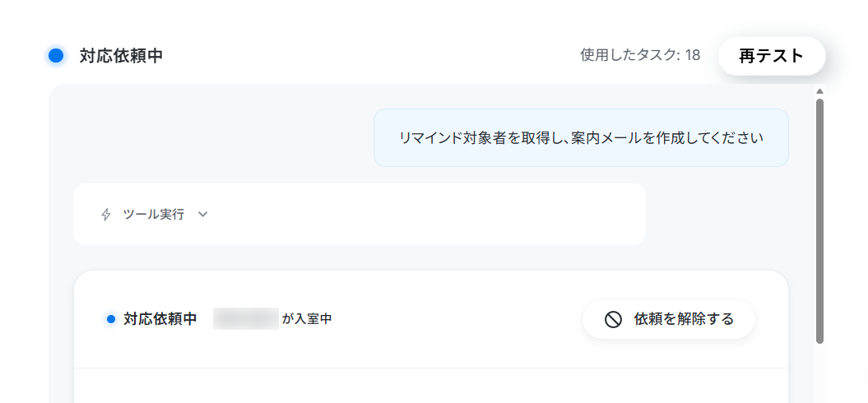Click the vertical scrollbar thumb
The height and width of the screenshot is (403, 868).
(819, 221)
